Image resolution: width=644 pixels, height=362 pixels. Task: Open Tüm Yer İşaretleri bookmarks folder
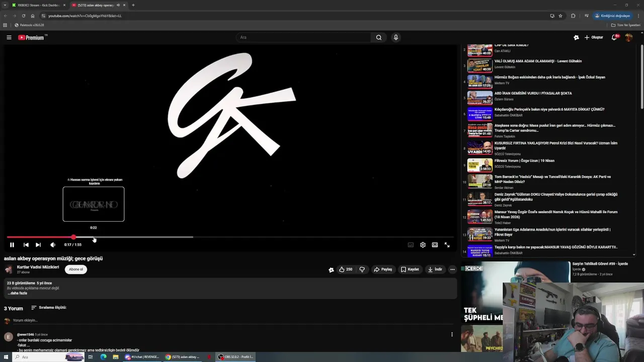(625, 25)
